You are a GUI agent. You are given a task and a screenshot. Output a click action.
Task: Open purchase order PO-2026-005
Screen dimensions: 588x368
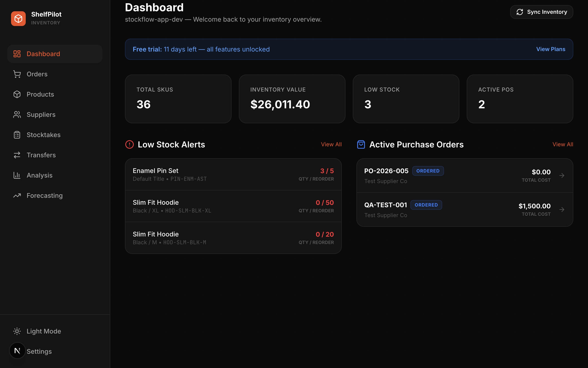(465, 175)
